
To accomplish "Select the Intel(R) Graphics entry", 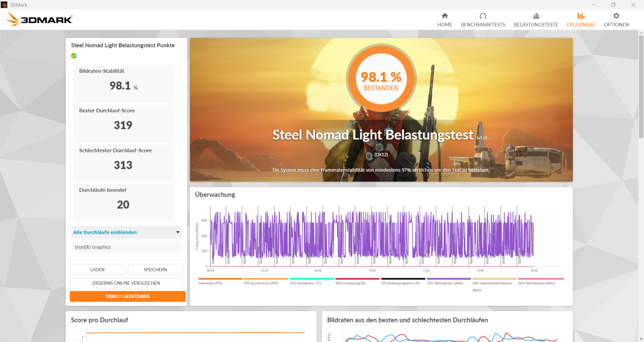I will click(x=126, y=247).
